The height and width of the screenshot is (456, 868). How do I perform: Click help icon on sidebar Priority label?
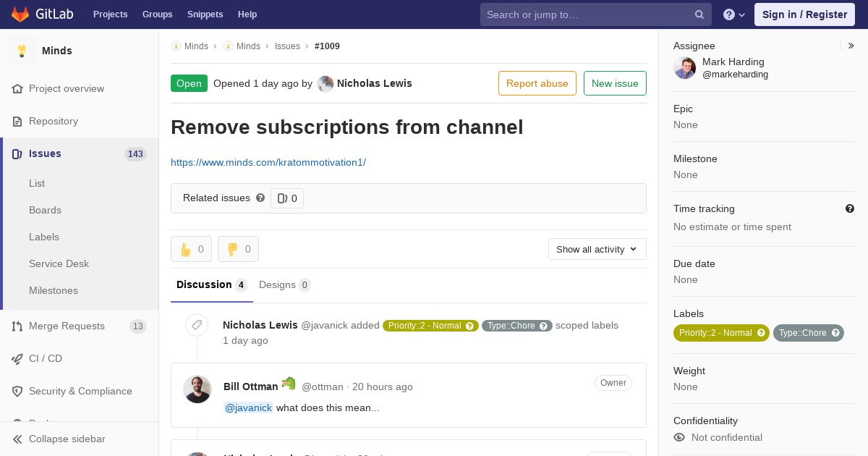(761, 333)
